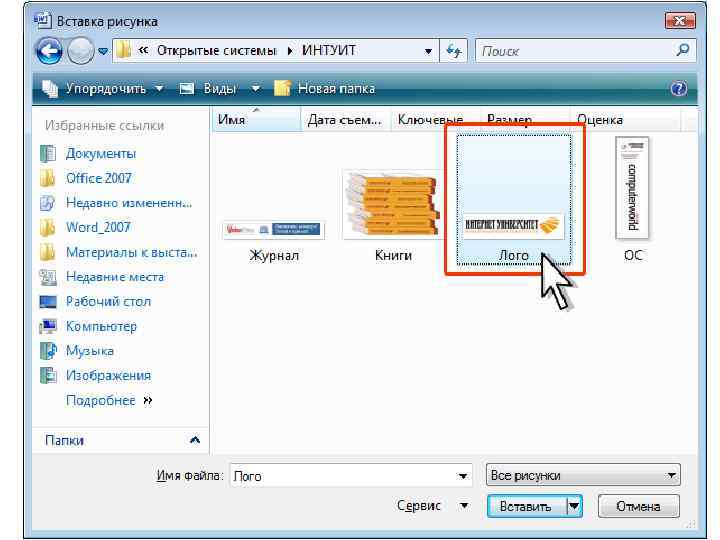Expand the address bar path dropdown arrow
The width and height of the screenshot is (720, 540).
[428, 51]
